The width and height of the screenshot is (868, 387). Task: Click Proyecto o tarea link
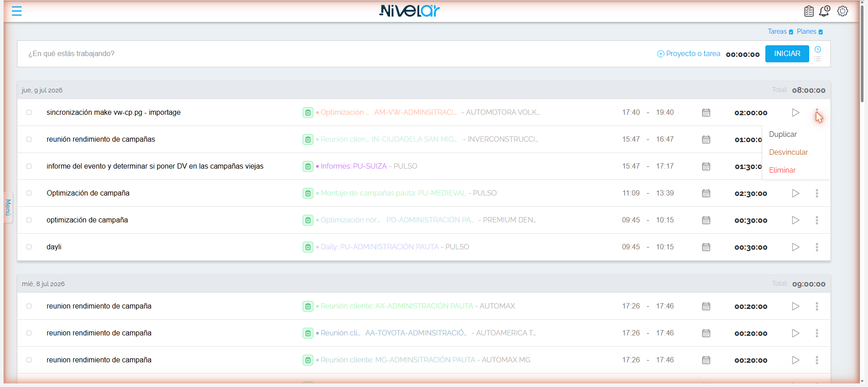[689, 54]
